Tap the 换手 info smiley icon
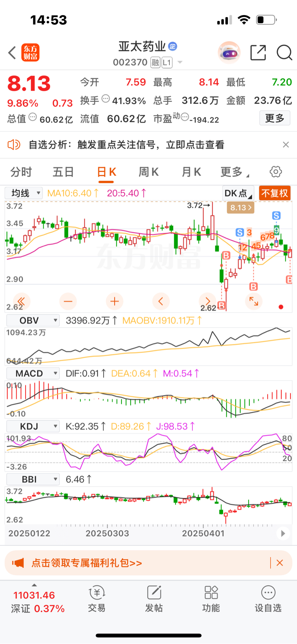This screenshot has height=644, width=297. pyautogui.click(x=106, y=99)
